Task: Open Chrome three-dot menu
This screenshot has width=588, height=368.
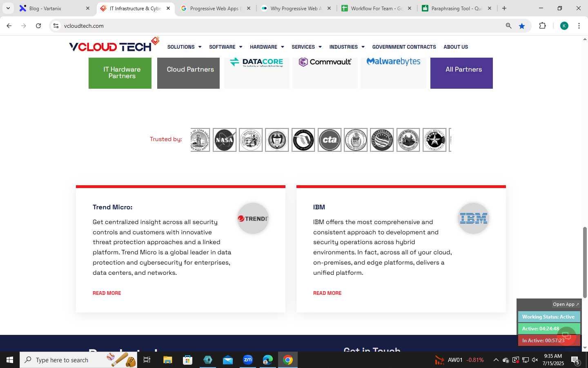Action: 579,26
